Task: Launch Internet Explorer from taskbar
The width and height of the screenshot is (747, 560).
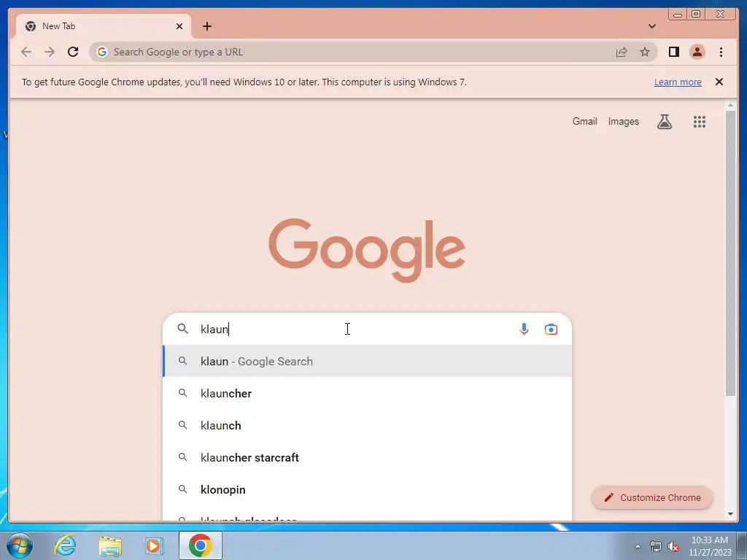Action: [x=65, y=545]
